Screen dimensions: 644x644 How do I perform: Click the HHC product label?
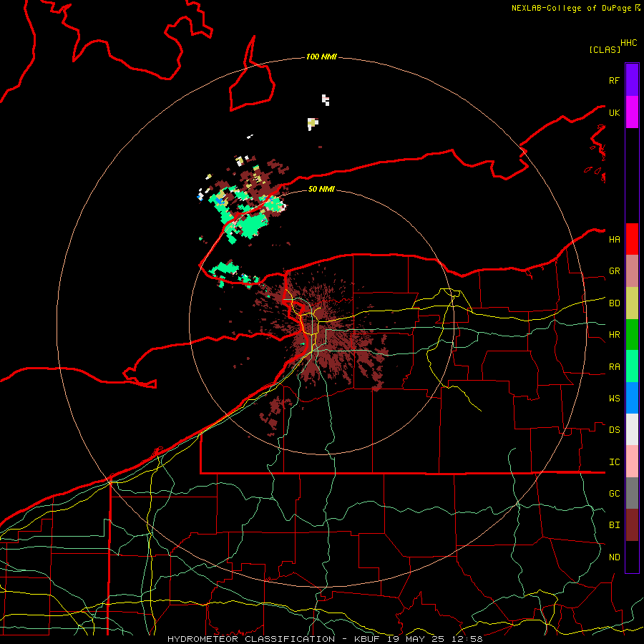tap(629, 43)
